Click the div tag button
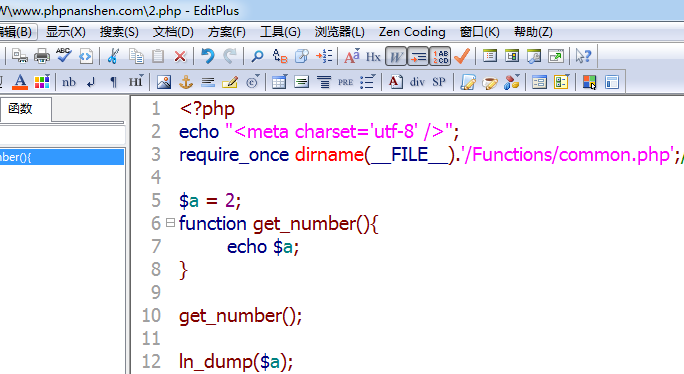The height and width of the screenshot is (374, 684). 417,82
